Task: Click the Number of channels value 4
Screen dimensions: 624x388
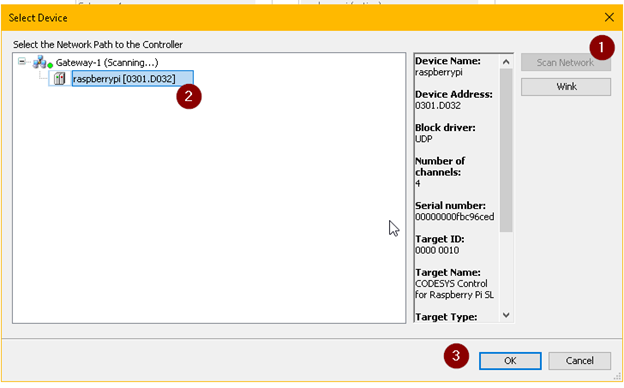Action: point(418,183)
